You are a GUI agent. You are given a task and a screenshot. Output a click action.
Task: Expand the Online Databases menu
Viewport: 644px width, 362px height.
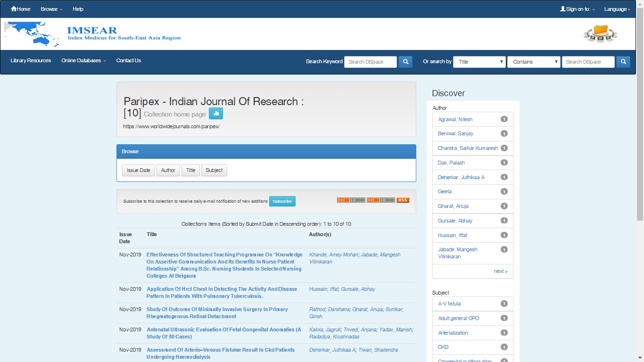point(83,60)
